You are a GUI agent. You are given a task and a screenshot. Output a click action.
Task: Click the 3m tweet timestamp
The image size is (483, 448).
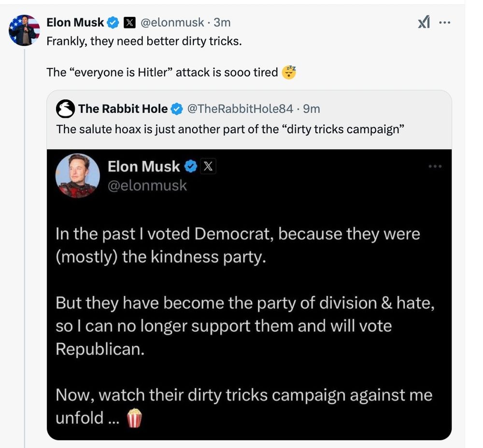pyautogui.click(x=222, y=22)
